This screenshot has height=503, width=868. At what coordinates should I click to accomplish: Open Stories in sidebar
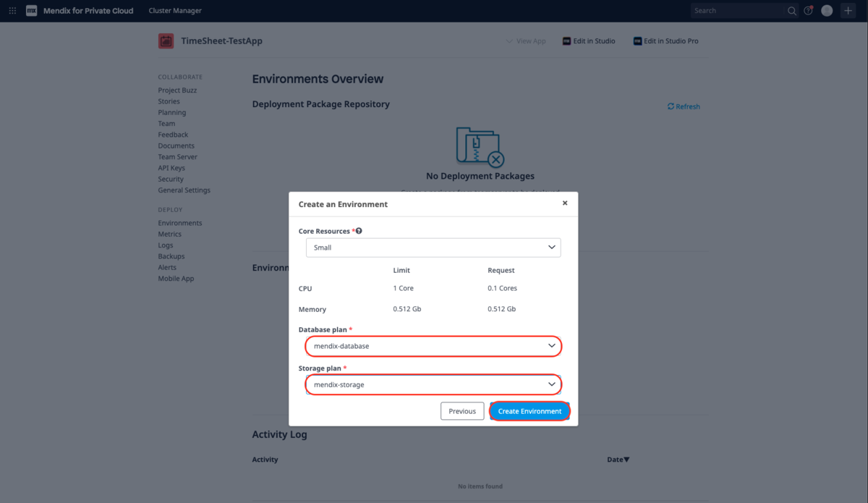pyautogui.click(x=169, y=101)
